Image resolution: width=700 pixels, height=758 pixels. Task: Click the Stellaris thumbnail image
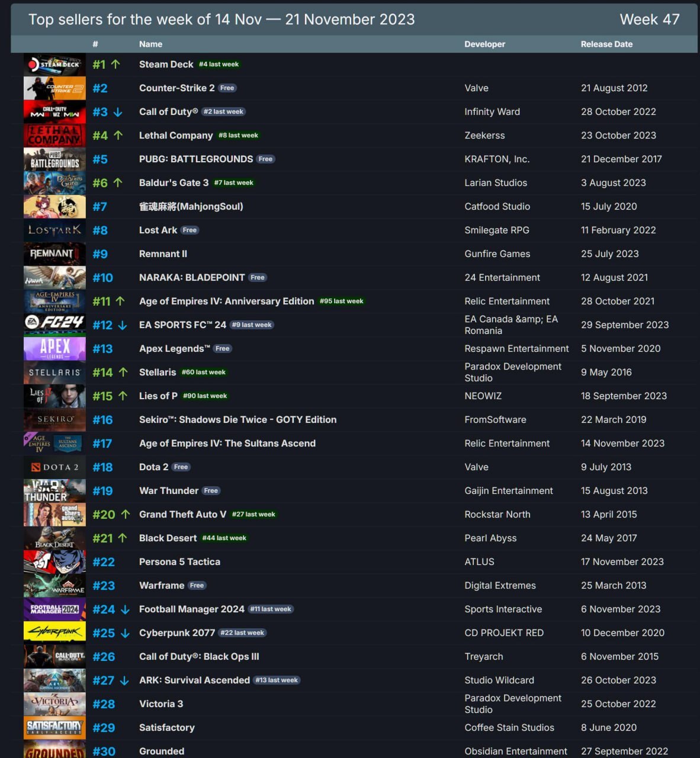(x=54, y=372)
